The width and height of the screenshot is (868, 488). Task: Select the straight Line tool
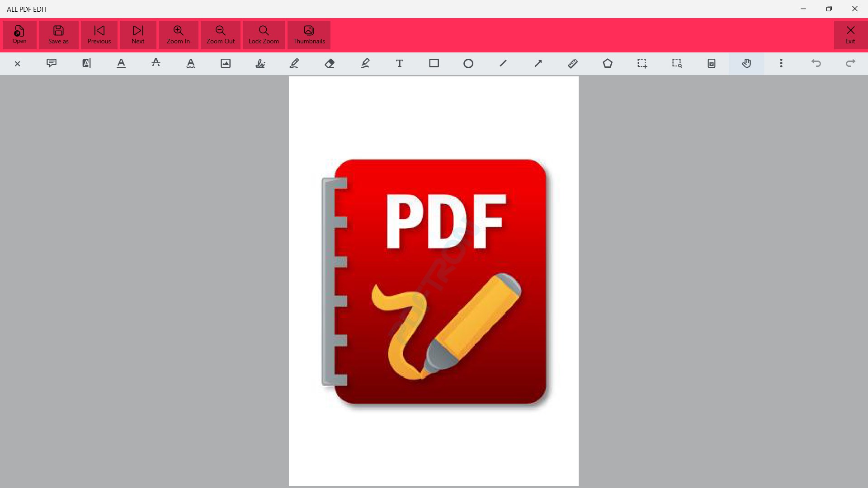503,63
